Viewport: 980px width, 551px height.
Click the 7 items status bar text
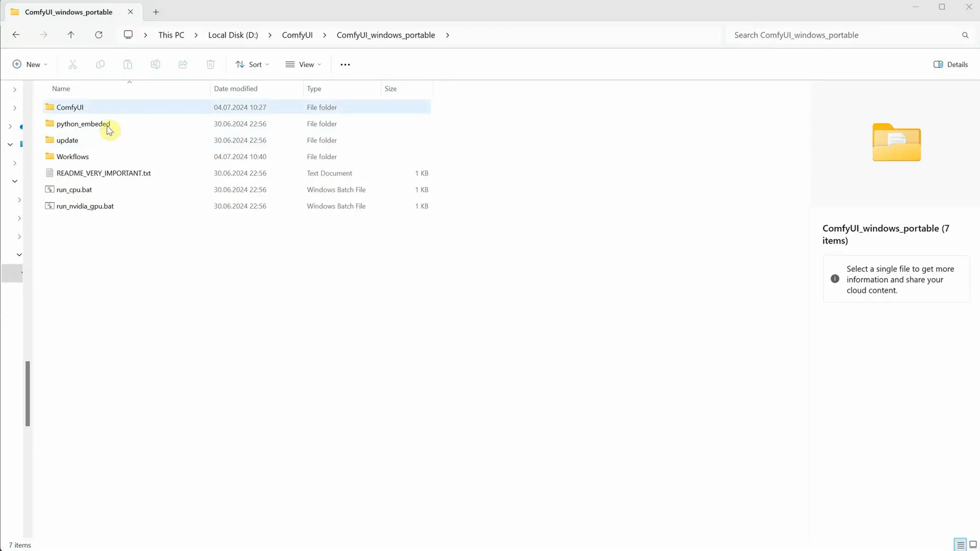(20, 545)
